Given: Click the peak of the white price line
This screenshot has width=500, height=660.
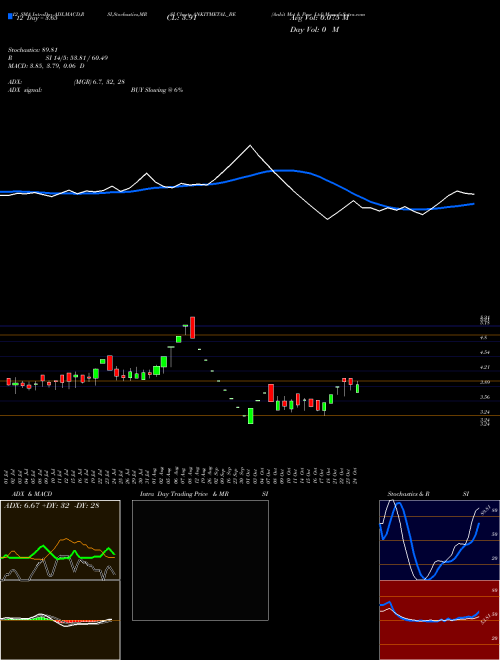Looking at the screenshot, I should (x=250, y=146).
